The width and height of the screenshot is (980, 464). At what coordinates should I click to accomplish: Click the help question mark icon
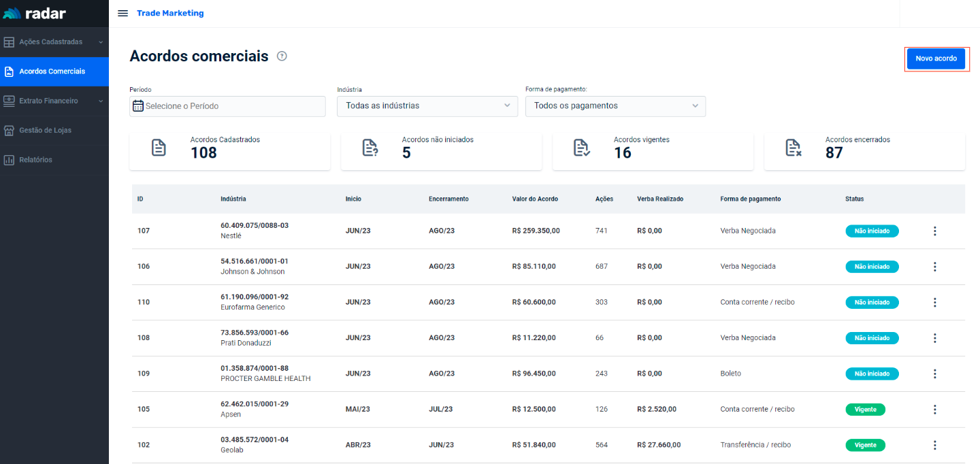point(282,56)
